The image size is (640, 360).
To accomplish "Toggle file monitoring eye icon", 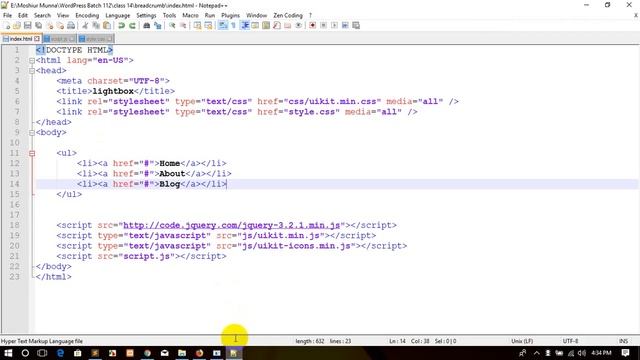I will coord(299,25).
